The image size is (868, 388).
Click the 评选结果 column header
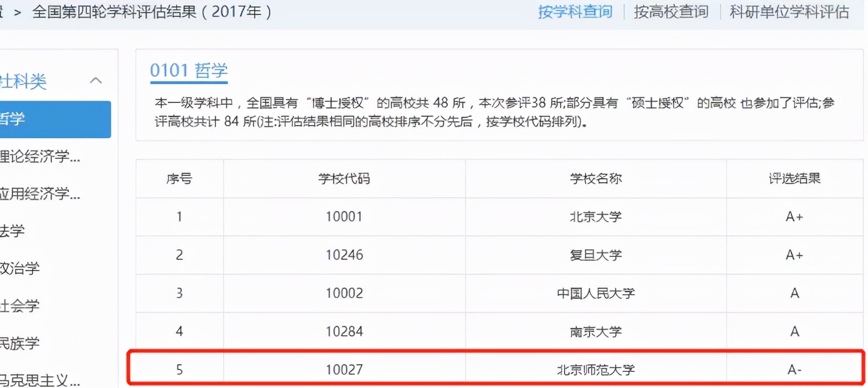click(x=795, y=178)
